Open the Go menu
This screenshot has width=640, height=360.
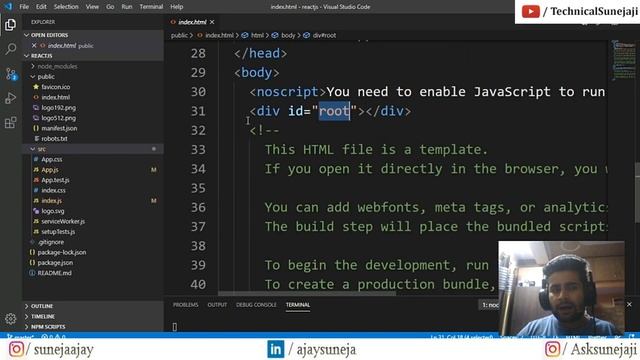[110, 7]
